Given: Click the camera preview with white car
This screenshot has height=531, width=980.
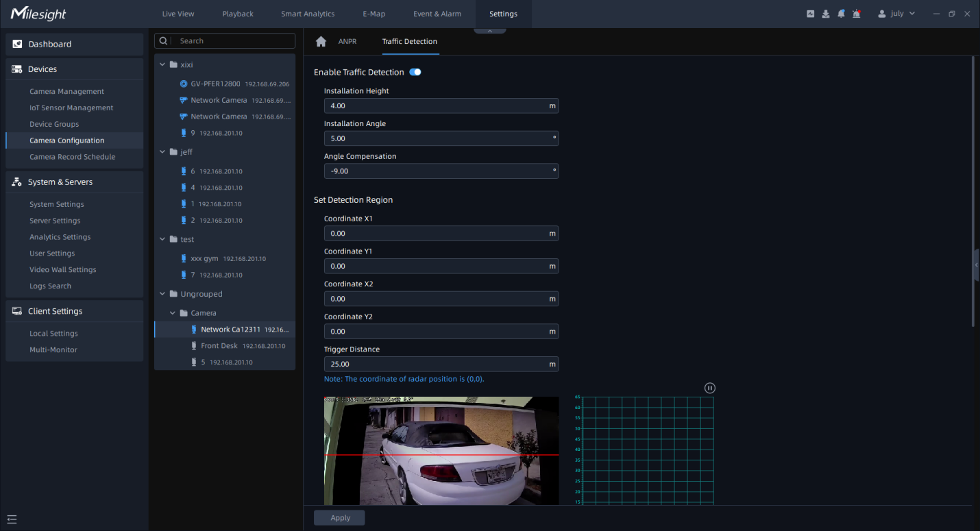Looking at the screenshot, I should pos(441,450).
